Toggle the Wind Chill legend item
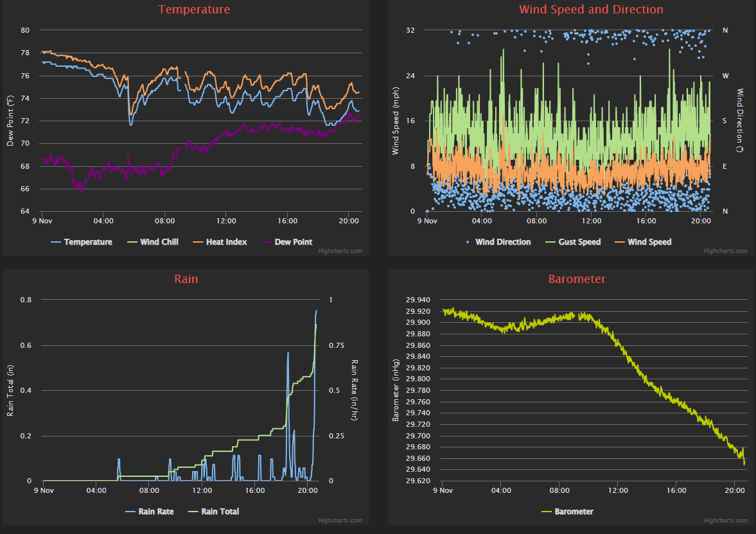756x534 pixels. coord(153,242)
